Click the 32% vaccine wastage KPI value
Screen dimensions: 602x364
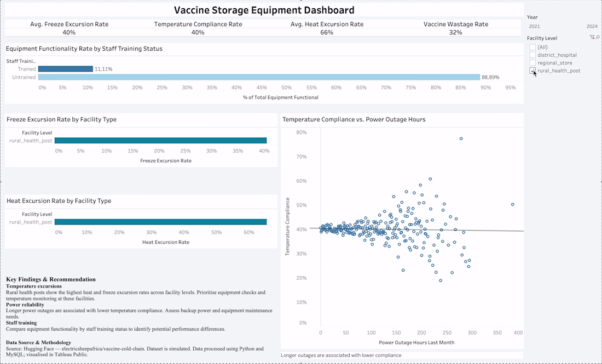click(x=456, y=33)
